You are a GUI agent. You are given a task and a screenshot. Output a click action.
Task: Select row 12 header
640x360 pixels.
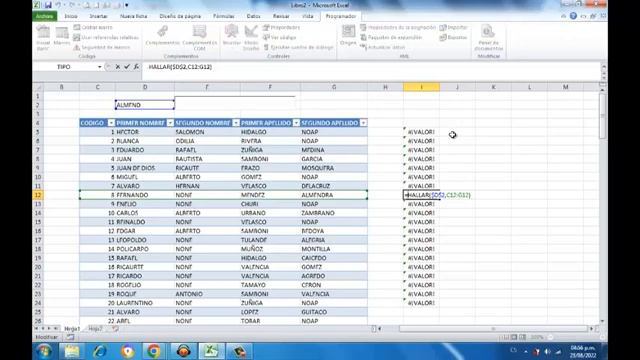[38, 195]
